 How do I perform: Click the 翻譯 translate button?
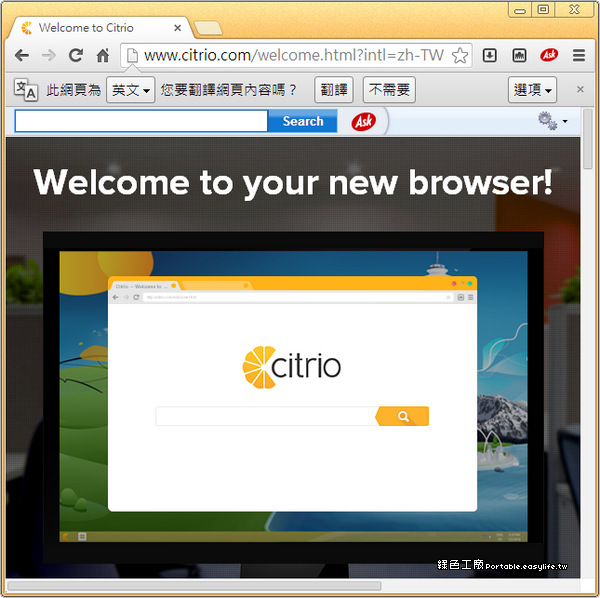coord(334,90)
